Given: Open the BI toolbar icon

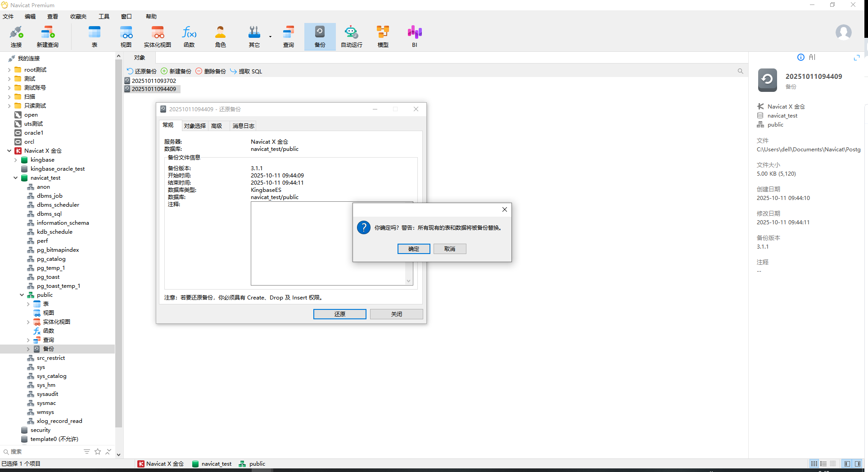Looking at the screenshot, I should pyautogui.click(x=415, y=36).
